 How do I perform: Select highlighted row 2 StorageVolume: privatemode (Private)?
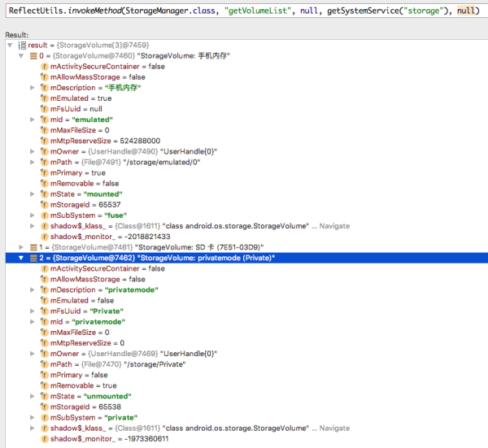[x=246, y=258]
